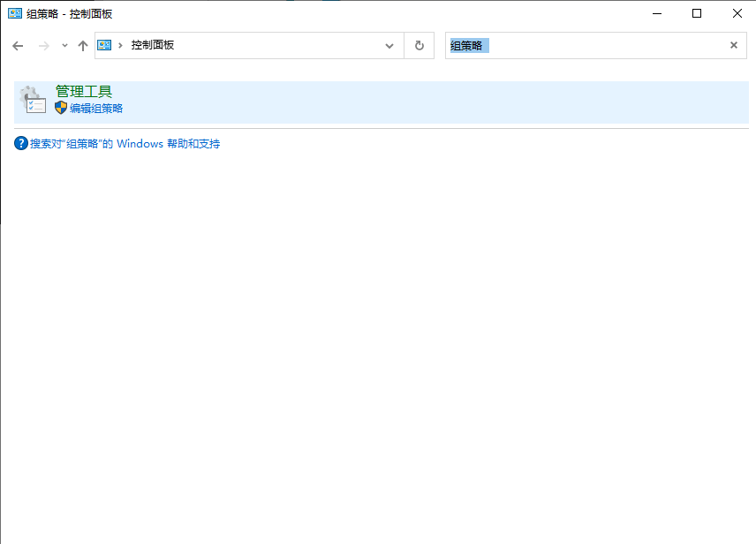Image resolution: width=756 pixels, height=544 pixels.
Task: Clear the search box with the X
Action: click(734, 45)
